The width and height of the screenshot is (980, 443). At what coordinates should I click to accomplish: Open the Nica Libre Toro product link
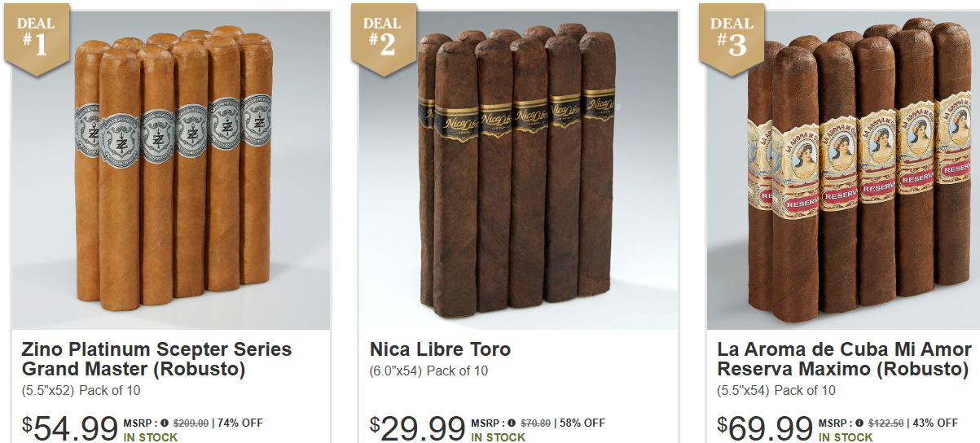tap(440, 350)
